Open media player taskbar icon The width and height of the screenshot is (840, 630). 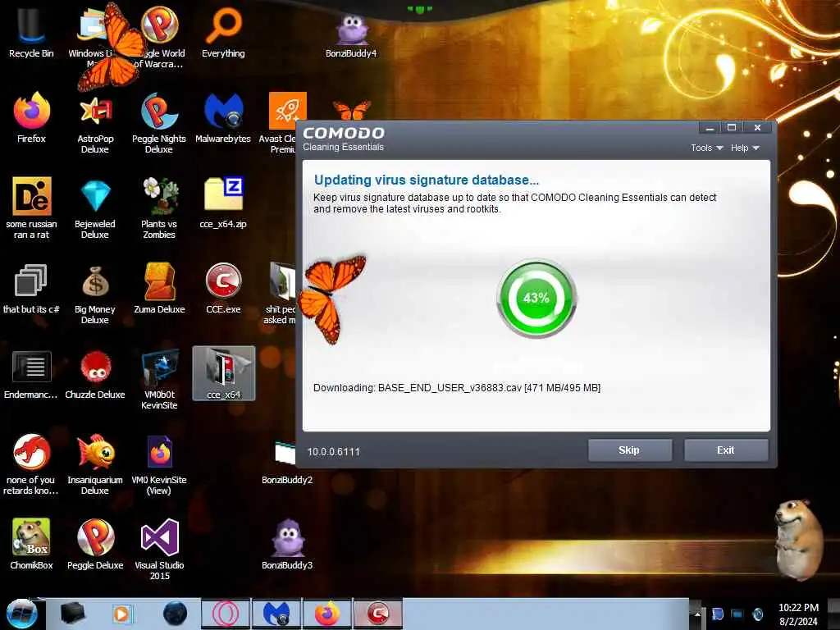(122, 614)
